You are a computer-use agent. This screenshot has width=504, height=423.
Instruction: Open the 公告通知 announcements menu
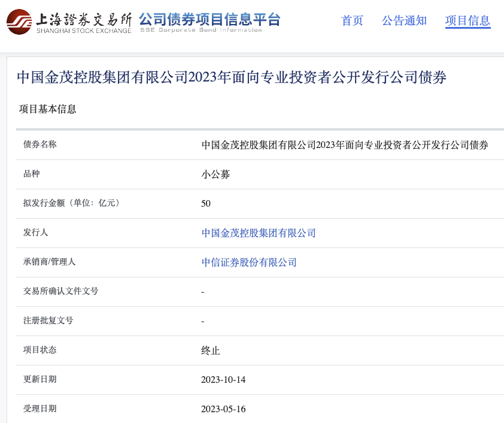pyautogui.click(x=404, y=20)
